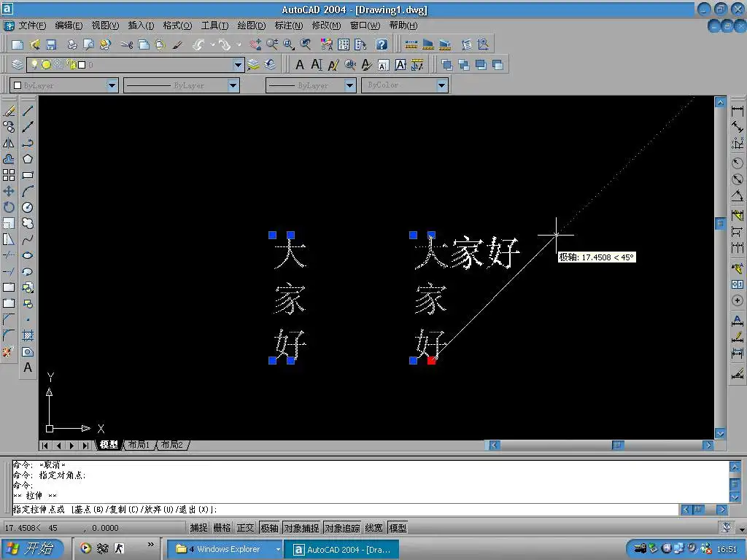Click the Save icon in standard toolbar

click(x=51, y=44)
